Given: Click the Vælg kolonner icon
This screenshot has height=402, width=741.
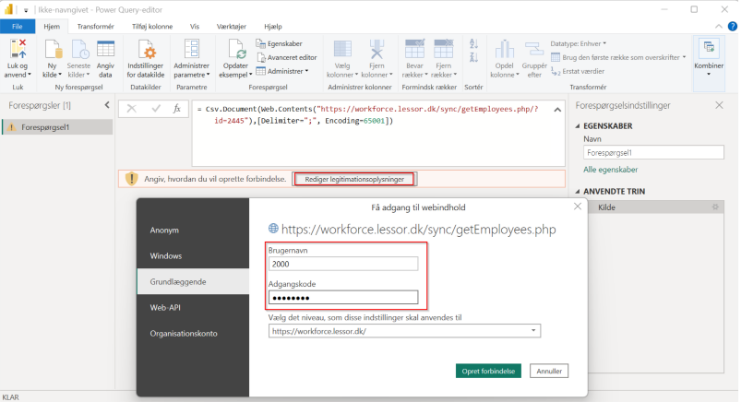Looking at the screenshot, I should [x=343, y=49].
